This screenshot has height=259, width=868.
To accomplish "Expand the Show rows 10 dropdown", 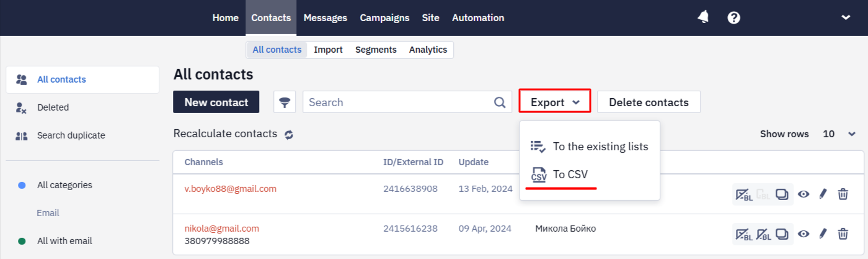I will pyautogui.click(x=839, y=134).
